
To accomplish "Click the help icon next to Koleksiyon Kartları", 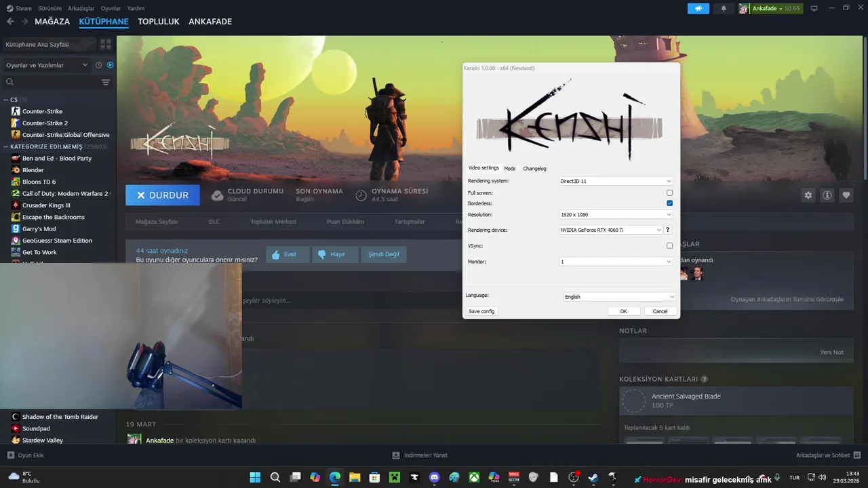I will (705, 379).
